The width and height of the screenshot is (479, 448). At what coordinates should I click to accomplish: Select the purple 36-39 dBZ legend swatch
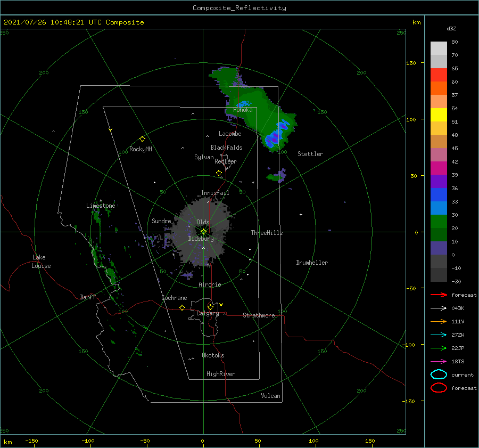439,181
